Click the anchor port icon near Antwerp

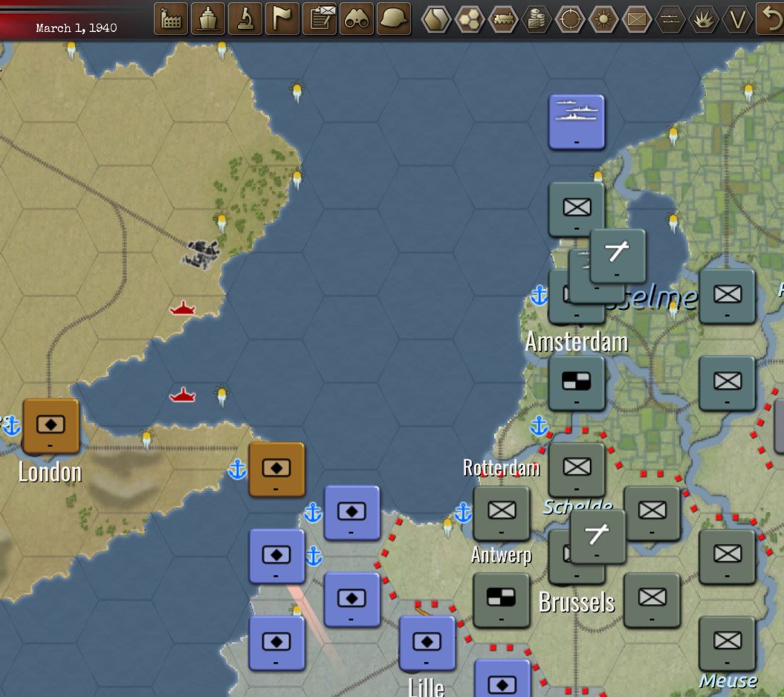[x=463, y=513]
